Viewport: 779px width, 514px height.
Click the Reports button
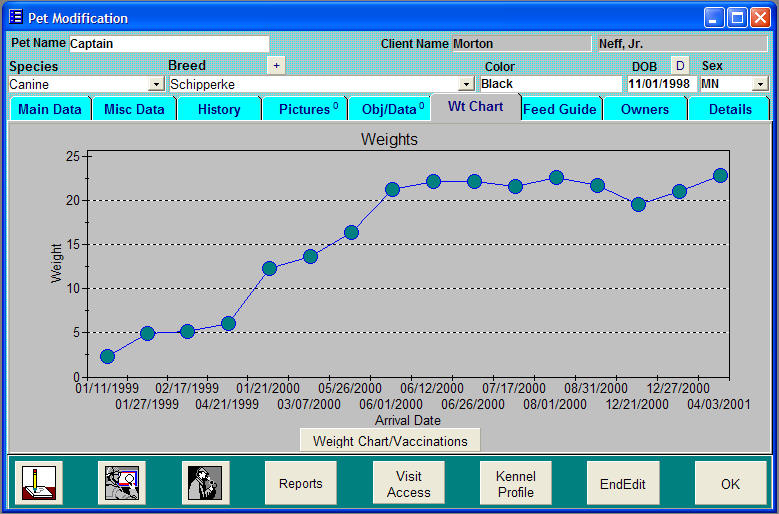pyautogui.click(x=300, y=483)
